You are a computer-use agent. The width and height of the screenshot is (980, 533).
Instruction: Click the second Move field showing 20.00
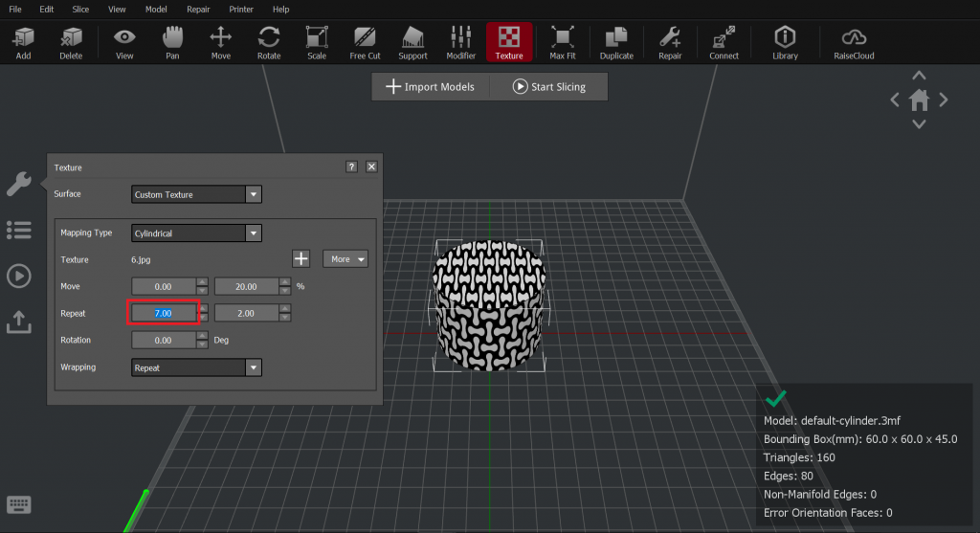tap(246, 286)
